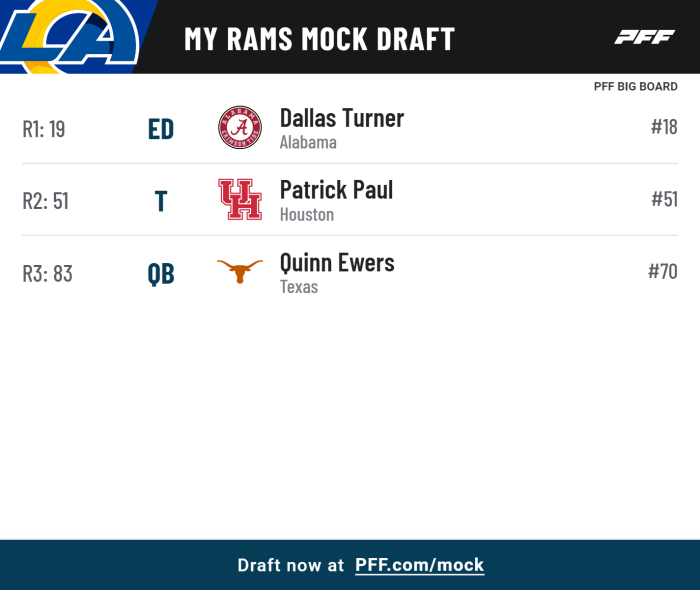Viewport: 700px width, 590px height.
Task: Click the Draft now at text
Action: (291, 565)
